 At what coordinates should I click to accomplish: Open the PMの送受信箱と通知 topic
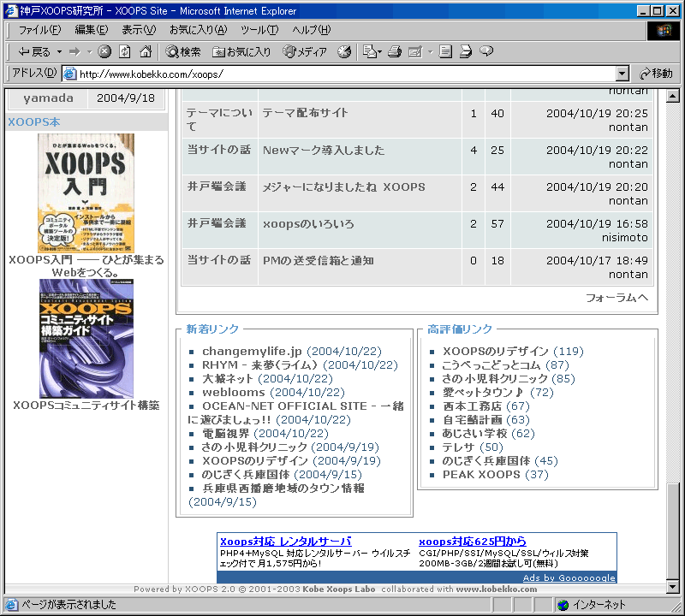[x=319, y=261]
